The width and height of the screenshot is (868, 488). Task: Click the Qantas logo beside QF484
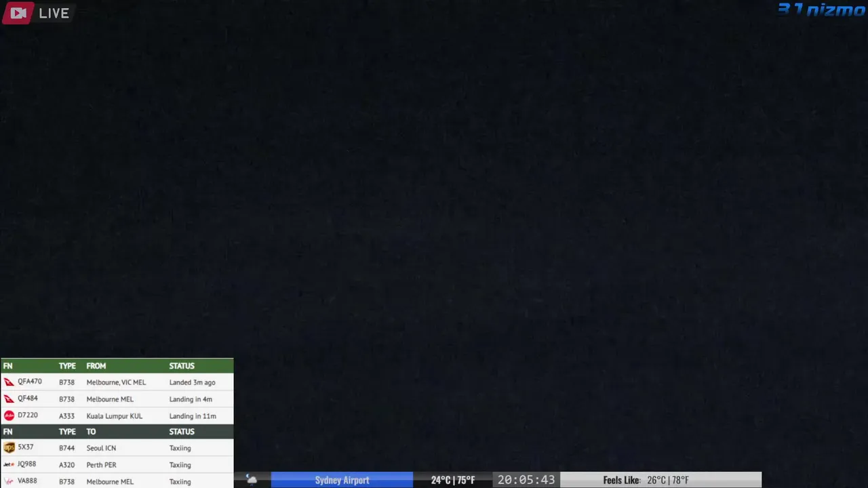tap(9, 399)
